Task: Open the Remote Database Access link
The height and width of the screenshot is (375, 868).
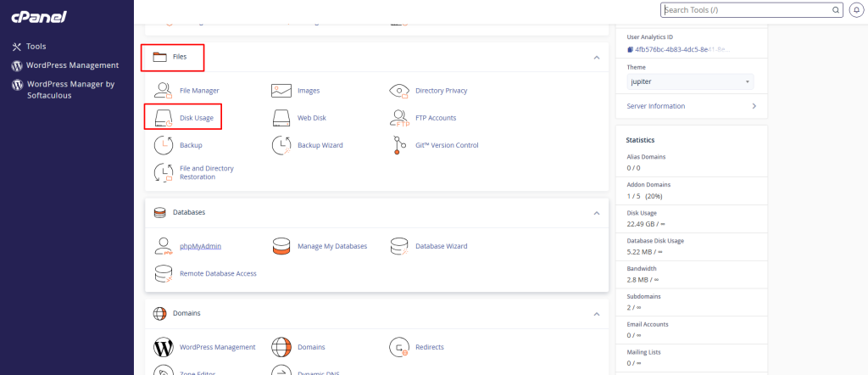Action: 218,273
